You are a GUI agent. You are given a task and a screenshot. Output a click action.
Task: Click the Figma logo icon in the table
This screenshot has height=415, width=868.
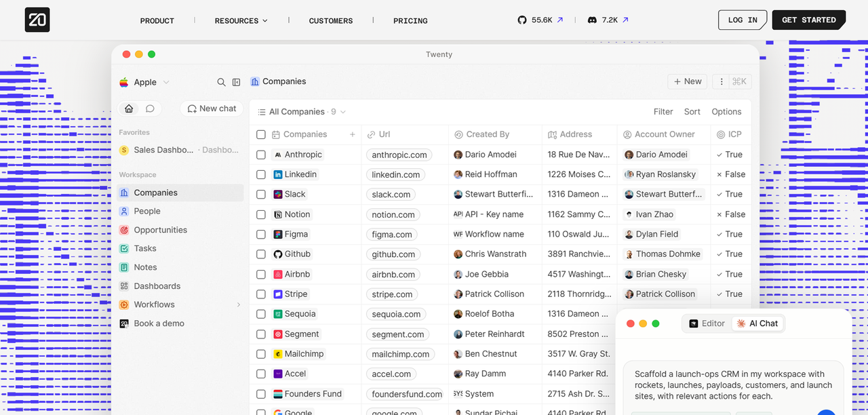(278, 234)
